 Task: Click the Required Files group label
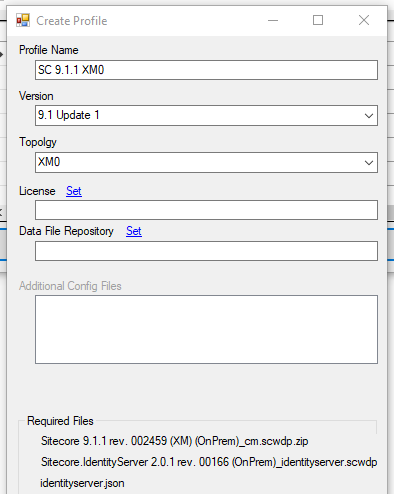(60, 421)
